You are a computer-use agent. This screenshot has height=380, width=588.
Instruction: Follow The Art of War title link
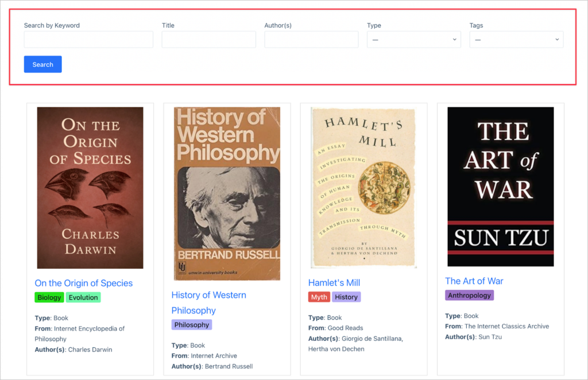click(x=474, y=281)
